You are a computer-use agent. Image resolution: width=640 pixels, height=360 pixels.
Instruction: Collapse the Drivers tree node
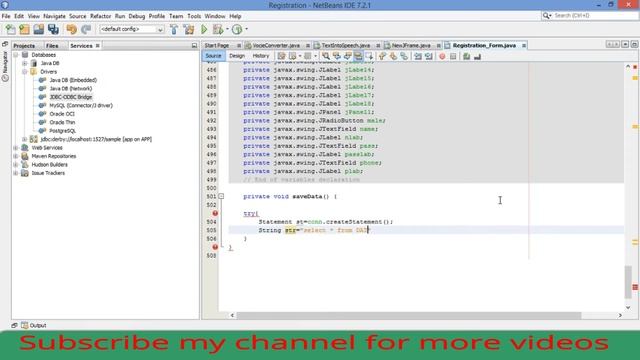24,72
